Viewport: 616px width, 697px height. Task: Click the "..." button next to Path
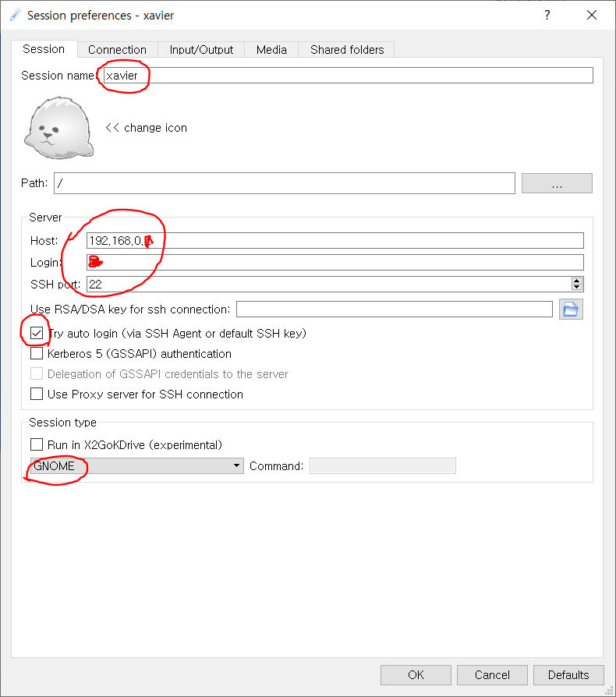(556, 182)
